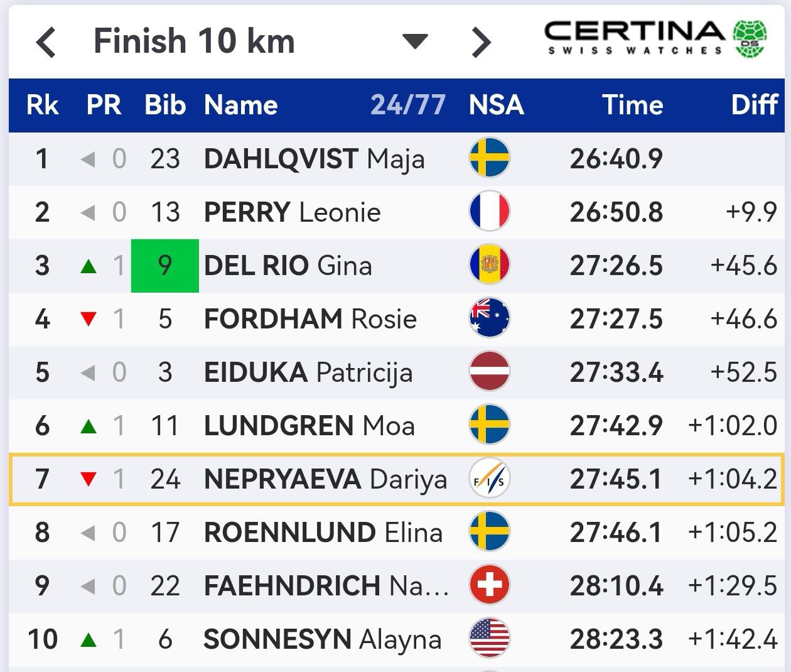This screenshot has width=791, height=672.
Task: Click France flag beside Perry Leonie
Action: coord(490,211)
